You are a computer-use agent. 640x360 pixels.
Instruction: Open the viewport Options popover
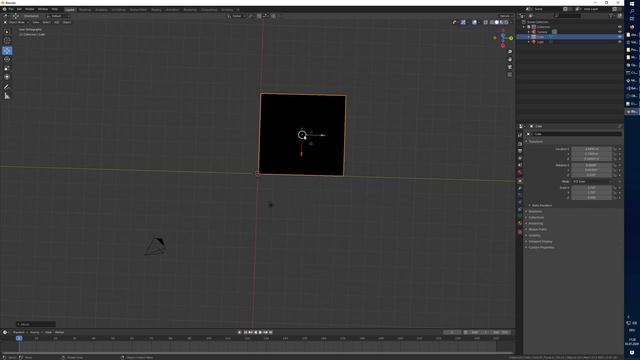click(x=506, y=16)
